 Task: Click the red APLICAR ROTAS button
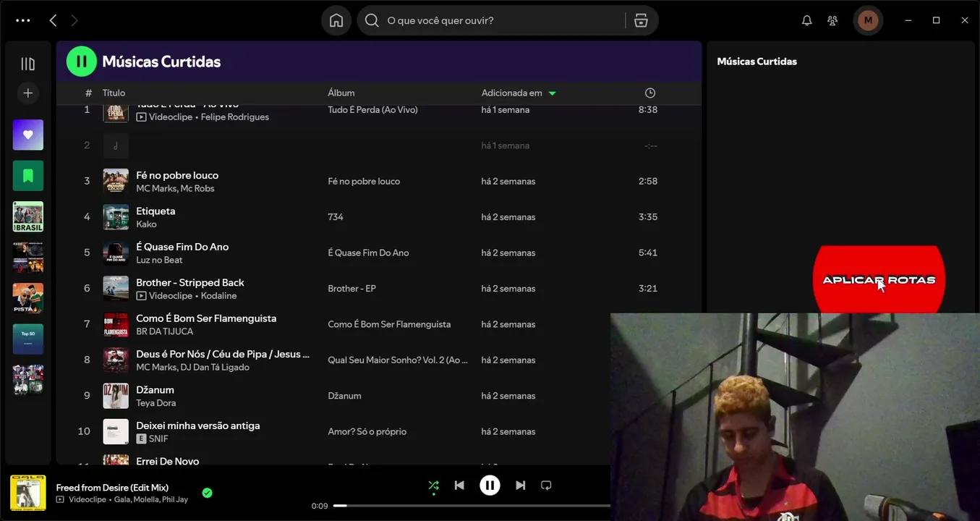[879, 280]
